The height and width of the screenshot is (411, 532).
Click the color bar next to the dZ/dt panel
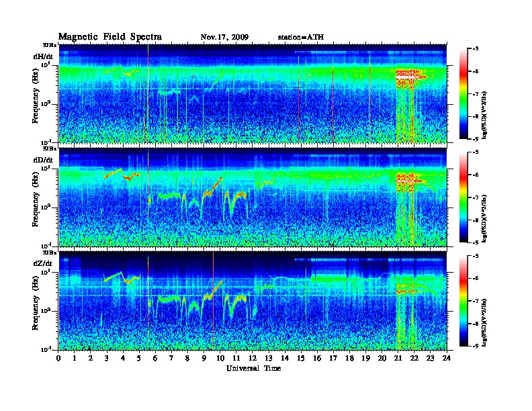click(463, 301)
